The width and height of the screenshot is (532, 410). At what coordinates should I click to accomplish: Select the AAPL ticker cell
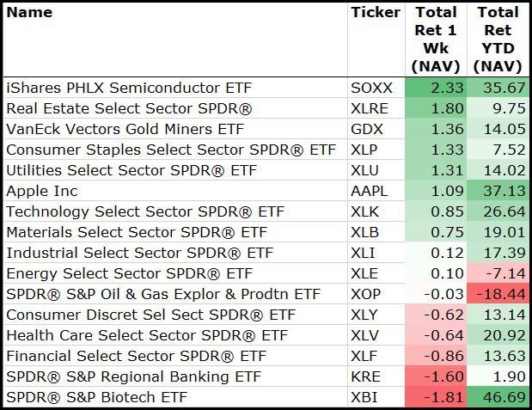pos(370,191)
